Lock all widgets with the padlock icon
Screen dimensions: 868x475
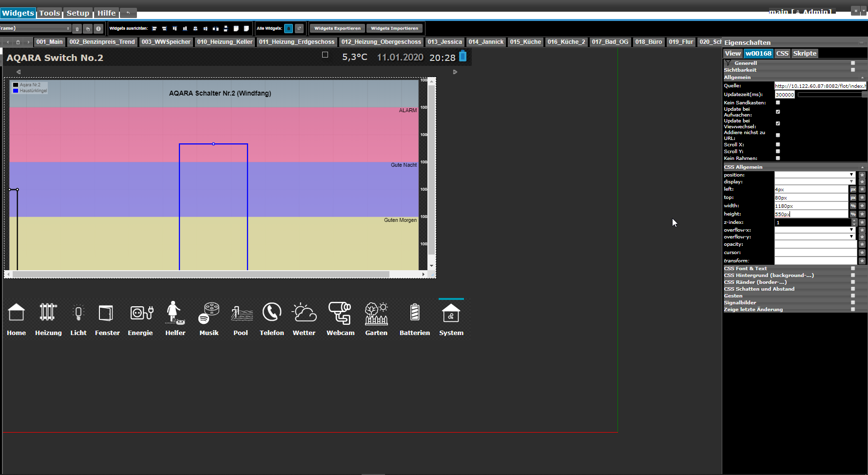click(289, 28)
